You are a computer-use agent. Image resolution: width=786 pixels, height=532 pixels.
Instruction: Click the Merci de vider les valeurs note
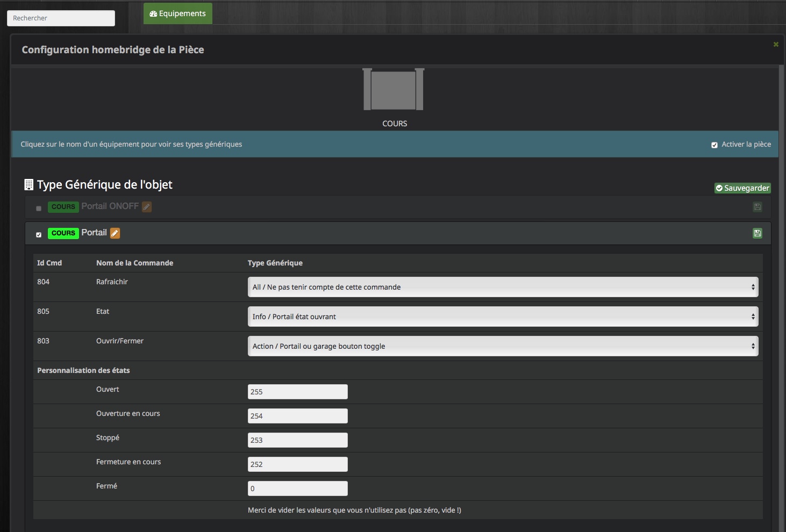[354, 510]
